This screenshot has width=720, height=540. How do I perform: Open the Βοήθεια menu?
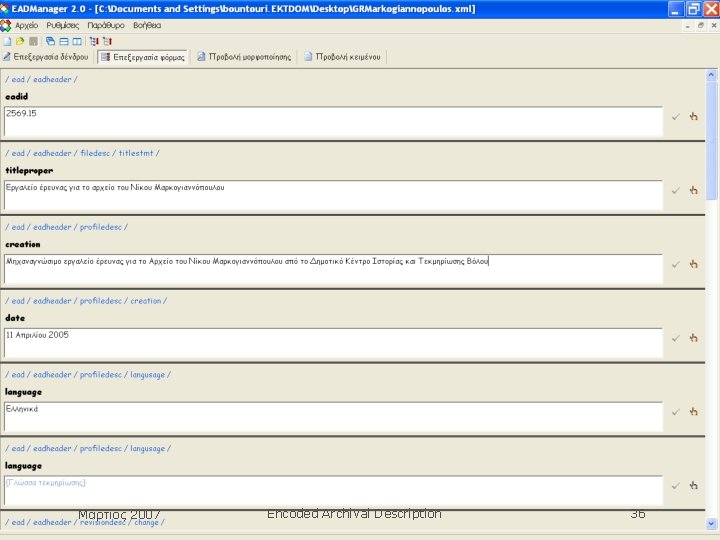coord(147,26)
